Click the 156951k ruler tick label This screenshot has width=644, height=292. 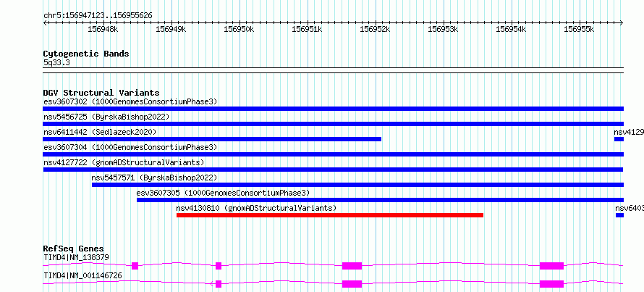point(308,30)
